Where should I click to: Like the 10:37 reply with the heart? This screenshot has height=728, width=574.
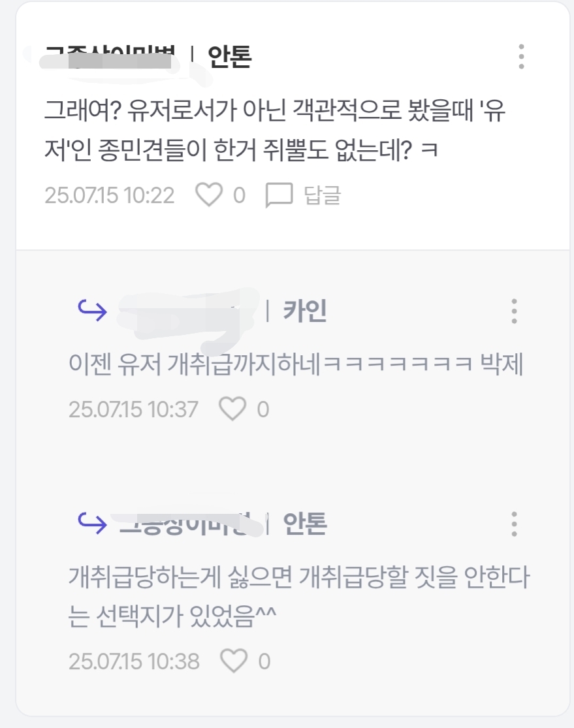pyautogui.click(x=232, y=409)
